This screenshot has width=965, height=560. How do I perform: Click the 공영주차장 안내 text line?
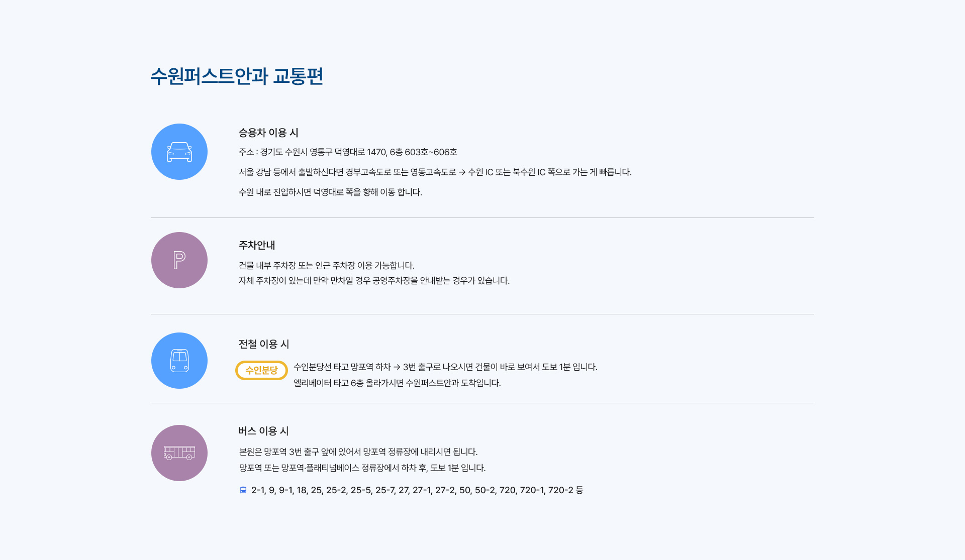374,281
